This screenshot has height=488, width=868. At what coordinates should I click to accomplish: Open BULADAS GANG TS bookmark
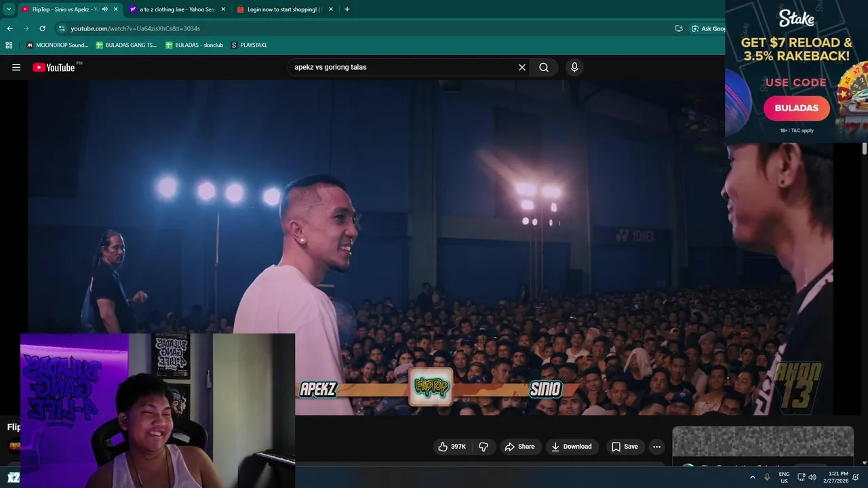pos(126,45)
